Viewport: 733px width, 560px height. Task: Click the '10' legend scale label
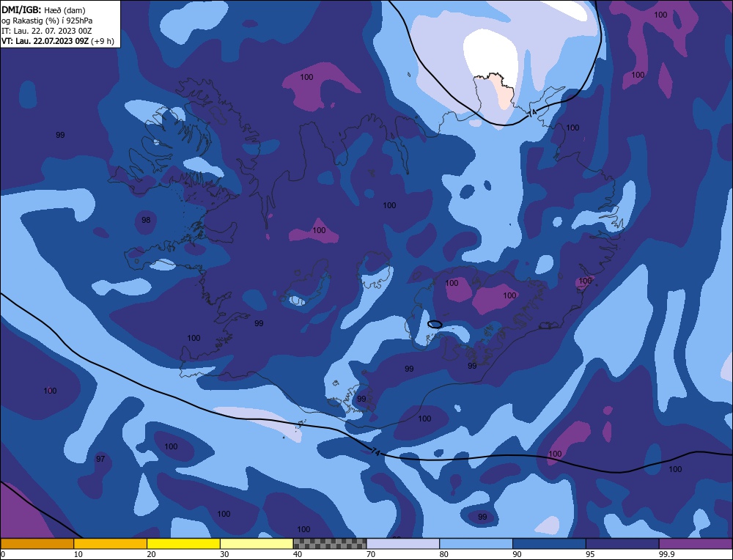click(78, 554)
